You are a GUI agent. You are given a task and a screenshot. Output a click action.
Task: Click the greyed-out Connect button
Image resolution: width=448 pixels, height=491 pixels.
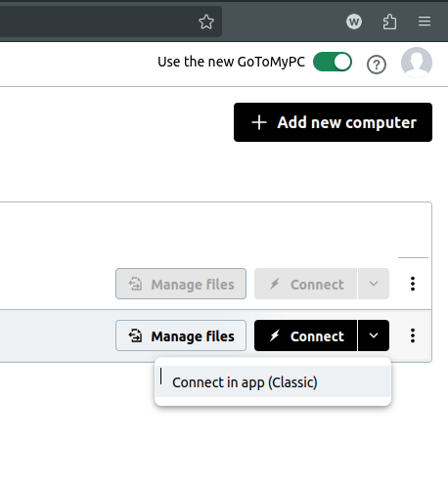pos(305,284)
